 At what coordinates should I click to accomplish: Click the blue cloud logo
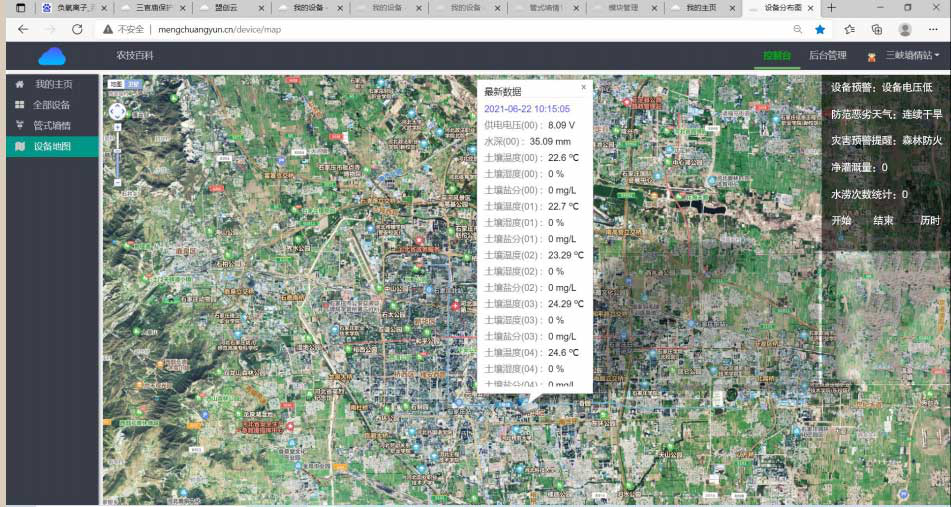pyautogui.click(x=52, y=56)
